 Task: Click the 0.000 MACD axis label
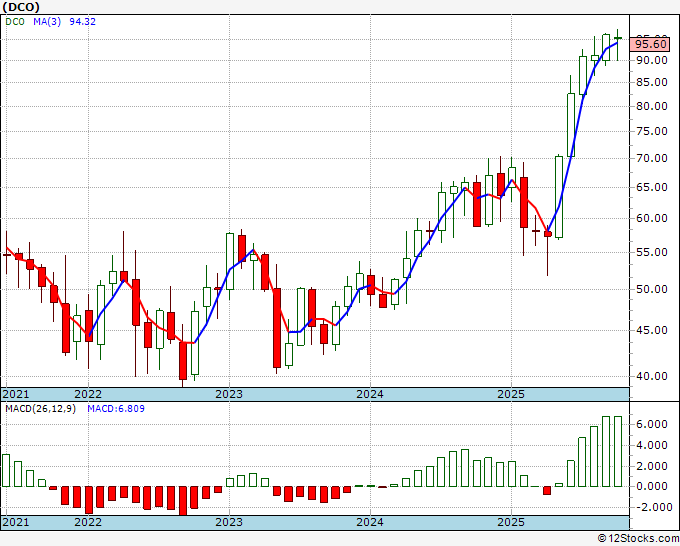point(652,486)
